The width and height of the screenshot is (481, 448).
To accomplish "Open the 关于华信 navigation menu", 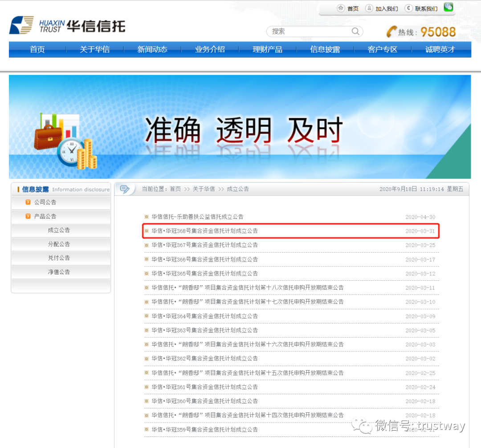I will click(x=95, y=49).
